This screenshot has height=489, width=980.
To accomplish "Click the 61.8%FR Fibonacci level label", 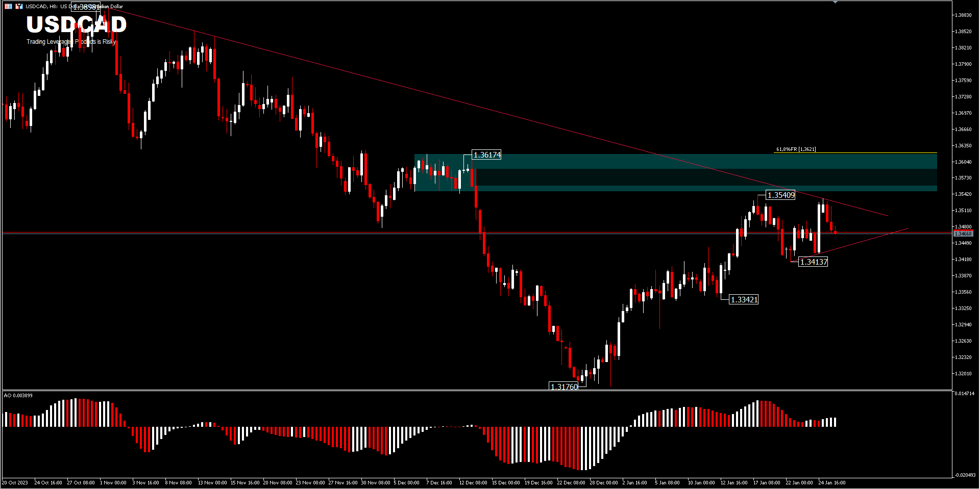I will (796, 149).
